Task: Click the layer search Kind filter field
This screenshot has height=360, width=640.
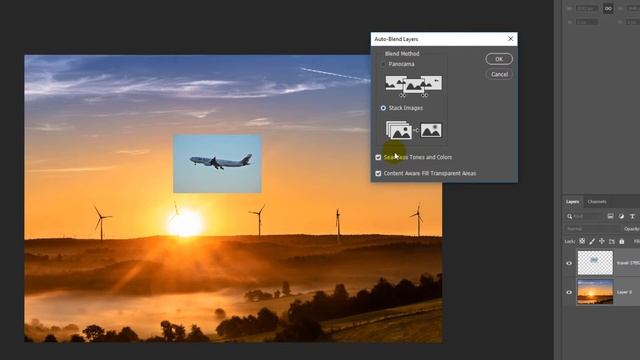Action: (x=584, y=216)
